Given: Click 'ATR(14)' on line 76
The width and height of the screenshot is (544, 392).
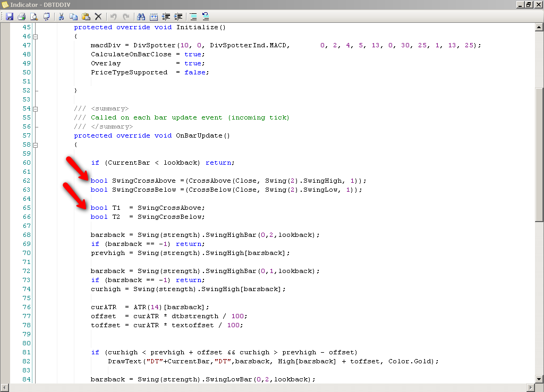Looking at the screenshot, I should click(x=149, y=306).
